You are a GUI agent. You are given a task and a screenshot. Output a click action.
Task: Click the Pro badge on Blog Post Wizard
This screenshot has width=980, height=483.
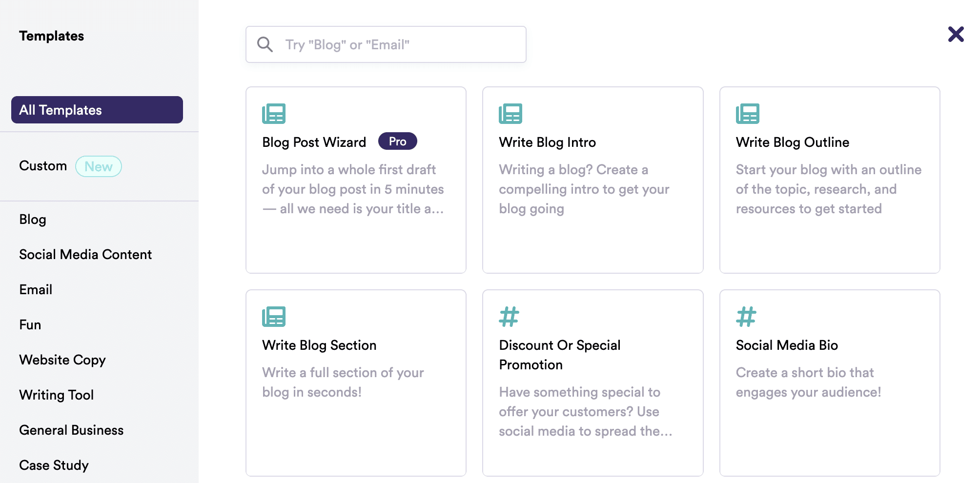398,141
